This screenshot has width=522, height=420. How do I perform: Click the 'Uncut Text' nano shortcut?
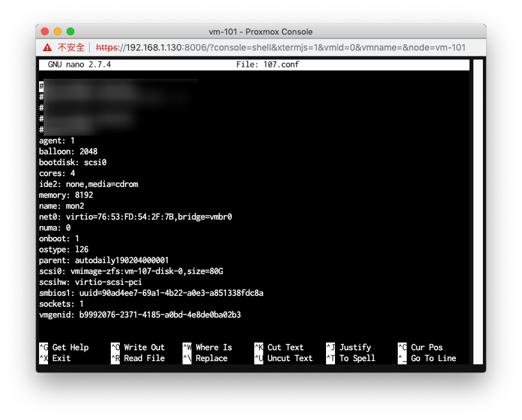coord(284,359)
